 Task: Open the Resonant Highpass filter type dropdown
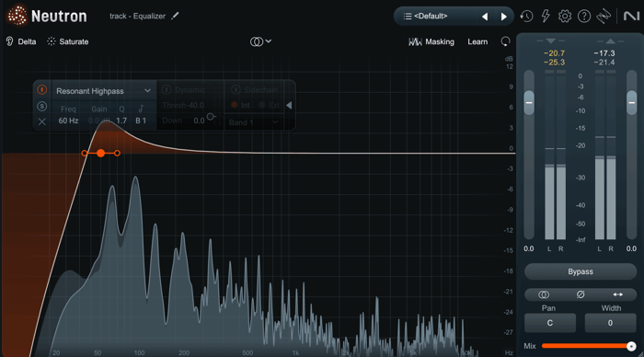(x=103, y=91)
